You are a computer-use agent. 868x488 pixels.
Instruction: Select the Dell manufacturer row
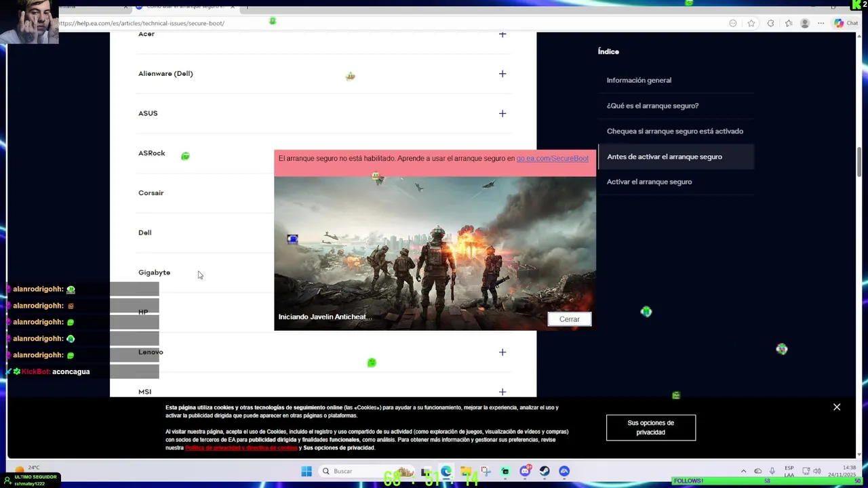click(x=205, y=232)
